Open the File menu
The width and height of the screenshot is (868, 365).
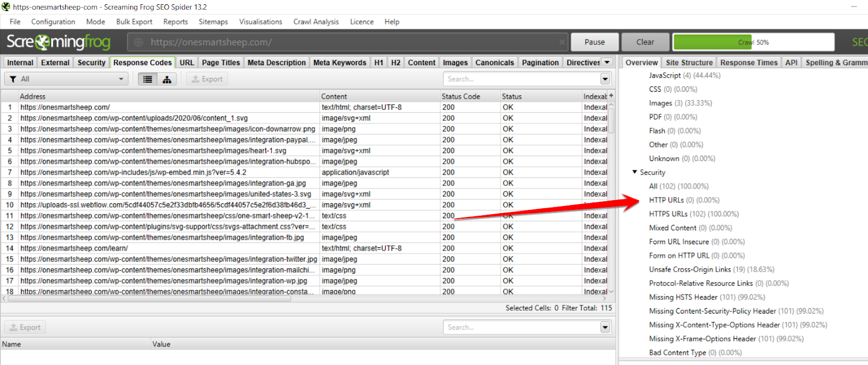coord(15,22)
